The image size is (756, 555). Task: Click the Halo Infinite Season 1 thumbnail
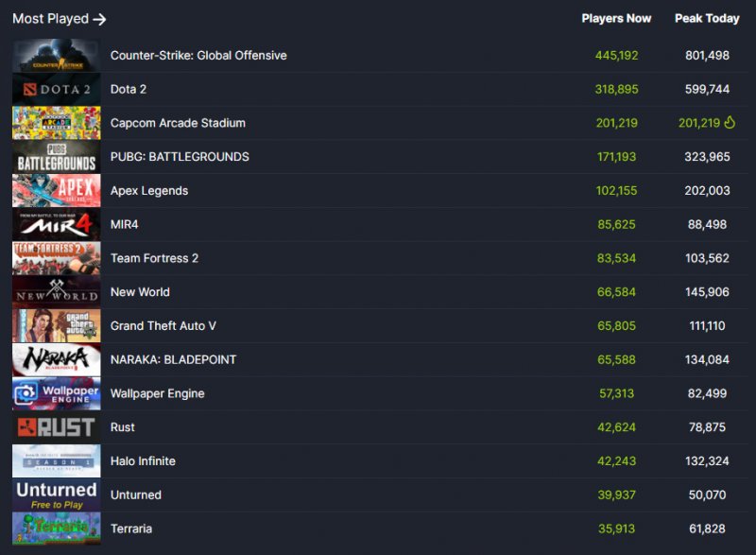coord(55,460)
